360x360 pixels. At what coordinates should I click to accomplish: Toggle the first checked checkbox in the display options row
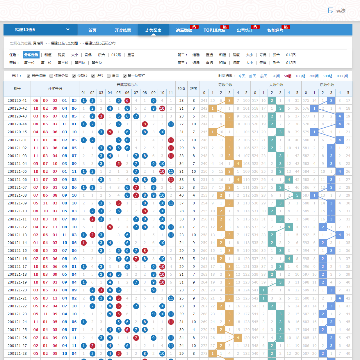coord(29,76)
